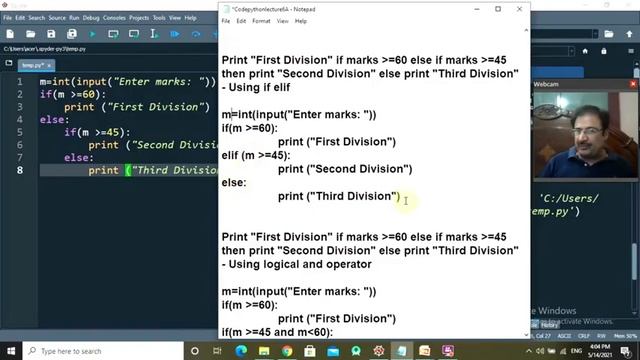Image resolution: width=640 pixels, height=360 pixels.
Task: Click the taskbar search box
Action: point(103,351)
